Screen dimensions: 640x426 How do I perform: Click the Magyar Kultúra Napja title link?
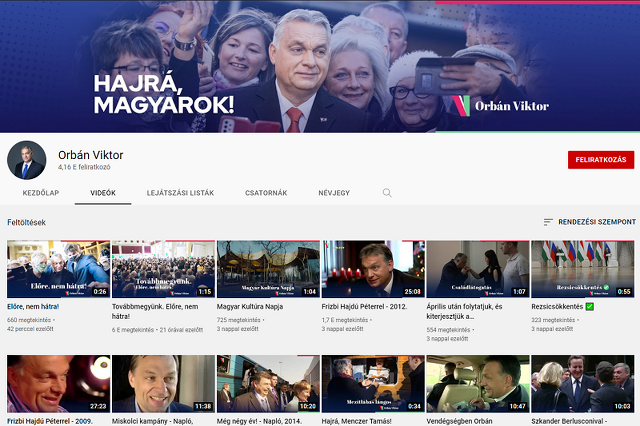tap(250, 306)
